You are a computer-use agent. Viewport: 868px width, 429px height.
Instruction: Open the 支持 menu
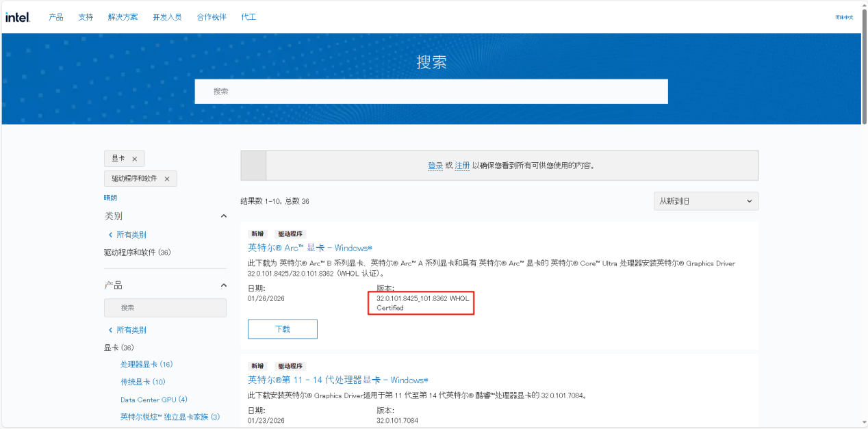[86, 17]
